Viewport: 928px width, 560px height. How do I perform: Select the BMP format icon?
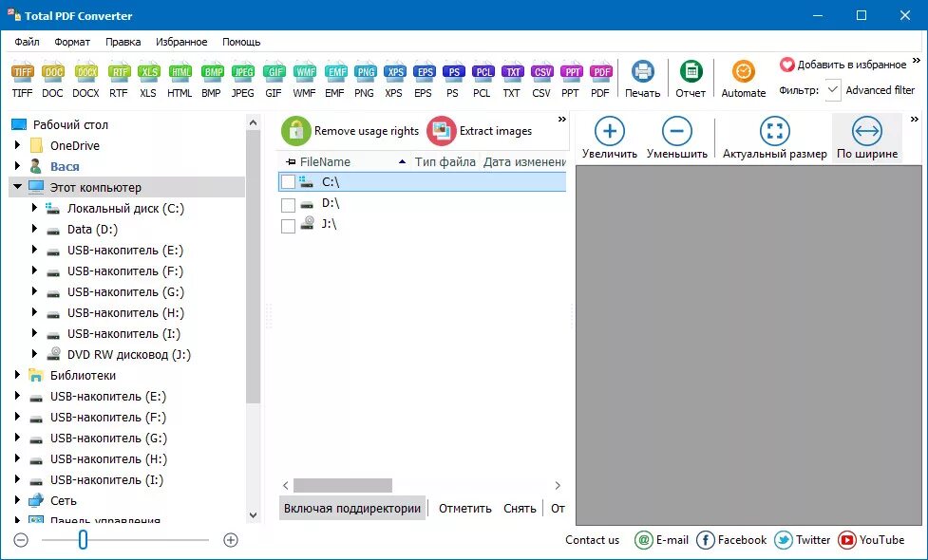(x=211, y=72)
